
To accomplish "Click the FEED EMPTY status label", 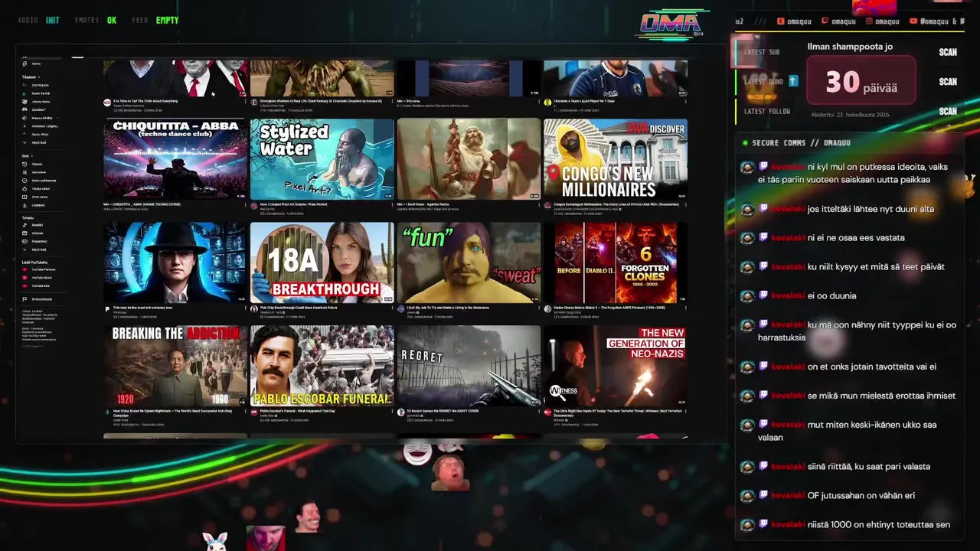I will [x=155, y=21].
